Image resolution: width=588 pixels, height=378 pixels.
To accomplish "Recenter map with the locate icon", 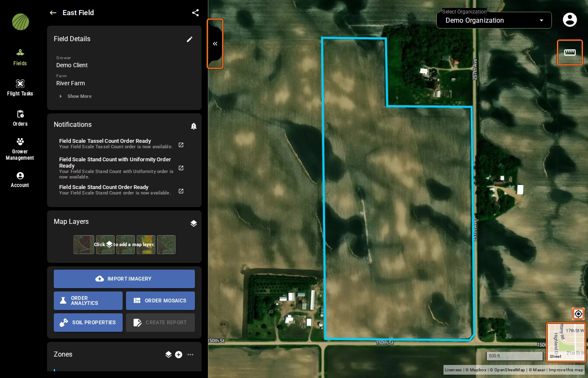I will pos(578,314).
